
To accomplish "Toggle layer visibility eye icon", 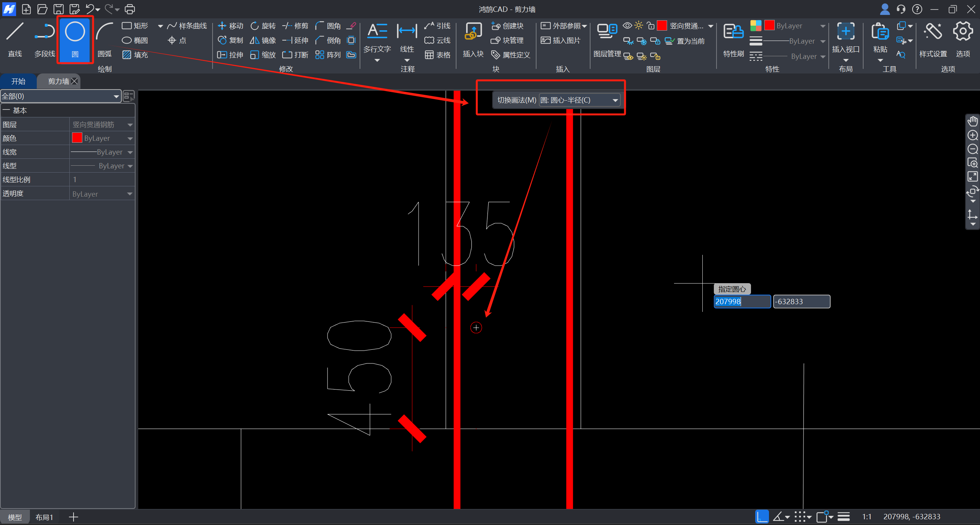I will point(627,26).
